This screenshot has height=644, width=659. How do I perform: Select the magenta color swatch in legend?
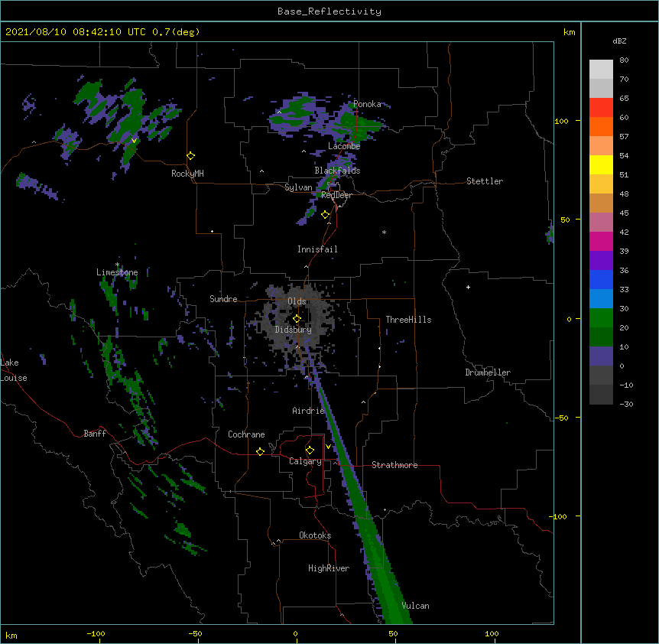601,241
